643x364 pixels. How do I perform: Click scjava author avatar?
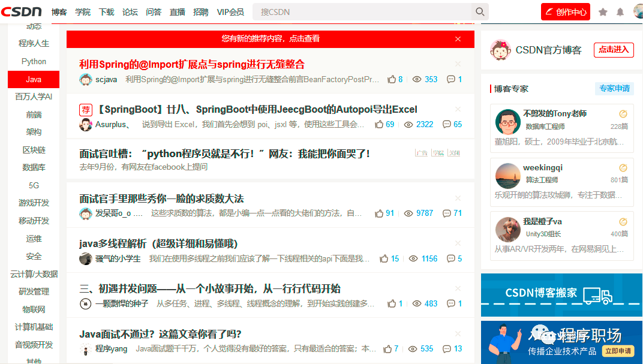pos(86,80)
